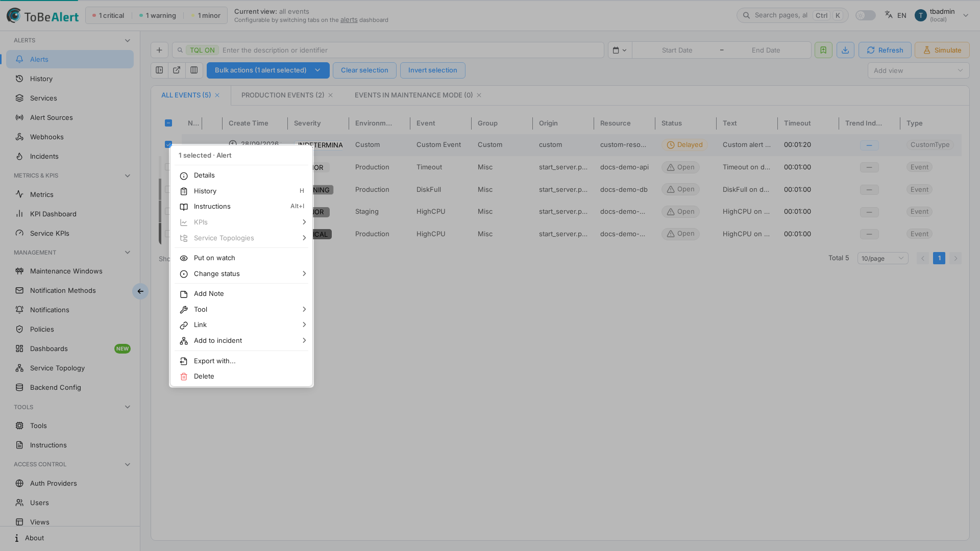Click the language translate icon
This screenshot has height=551, width=980.
pyautogui.click(x=889, y=15)
